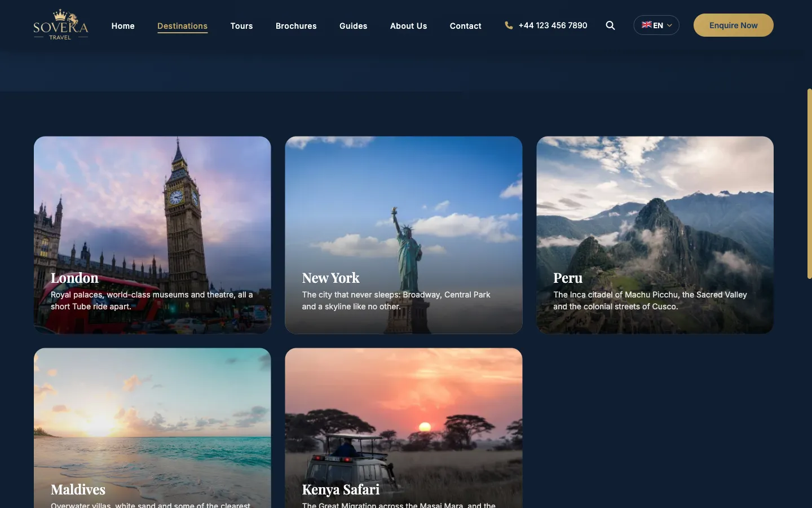Call the number +44 123 456 7890
The image size is (812, 508).
pos(553,25)
